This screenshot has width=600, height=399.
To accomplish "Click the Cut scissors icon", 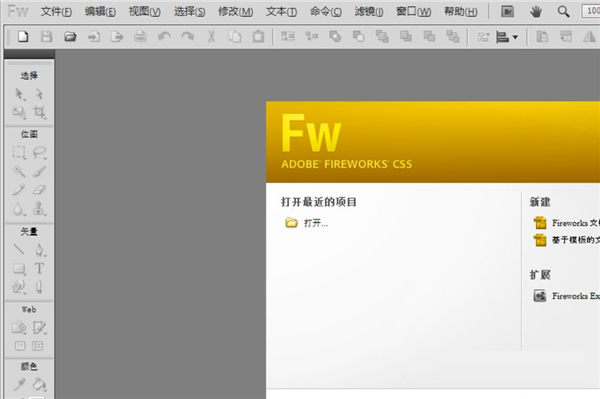I will point(211,37).
